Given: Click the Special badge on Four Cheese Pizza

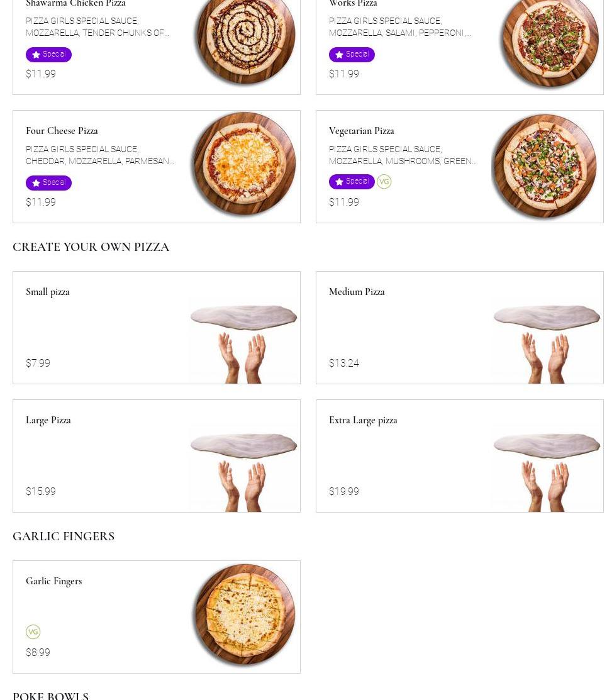Looking at the screenshot, I should 48,182.
